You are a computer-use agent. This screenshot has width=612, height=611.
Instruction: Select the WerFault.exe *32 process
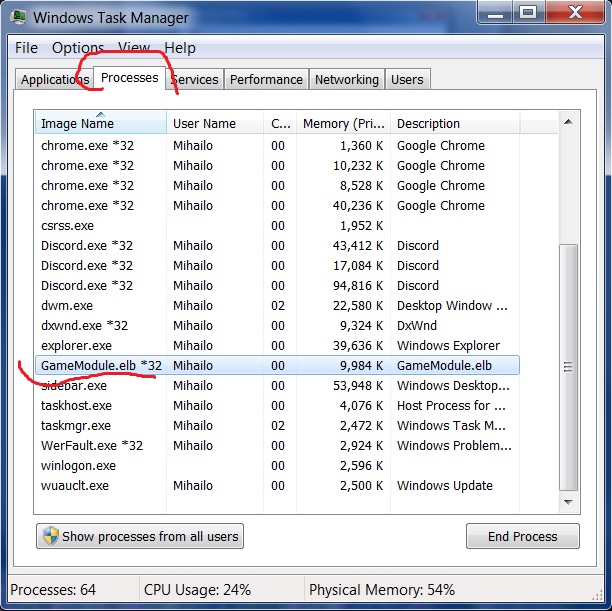277,445
